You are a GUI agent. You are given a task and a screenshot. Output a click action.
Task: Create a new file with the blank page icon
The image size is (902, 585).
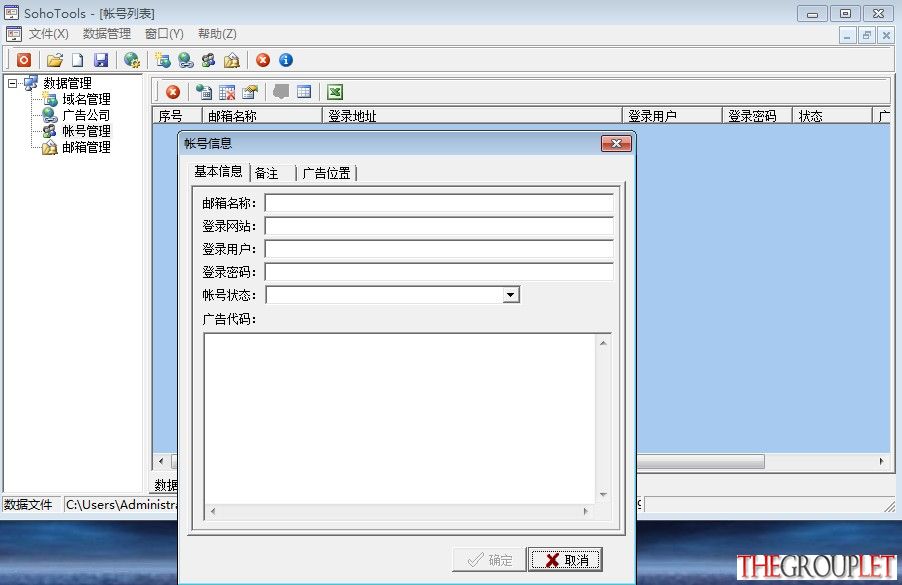coord(78,60)
